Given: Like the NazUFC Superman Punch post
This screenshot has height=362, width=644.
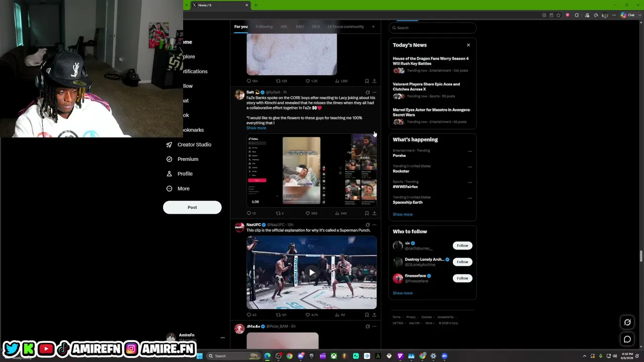Looking at the screenshot, I should [x=308, y=315].
